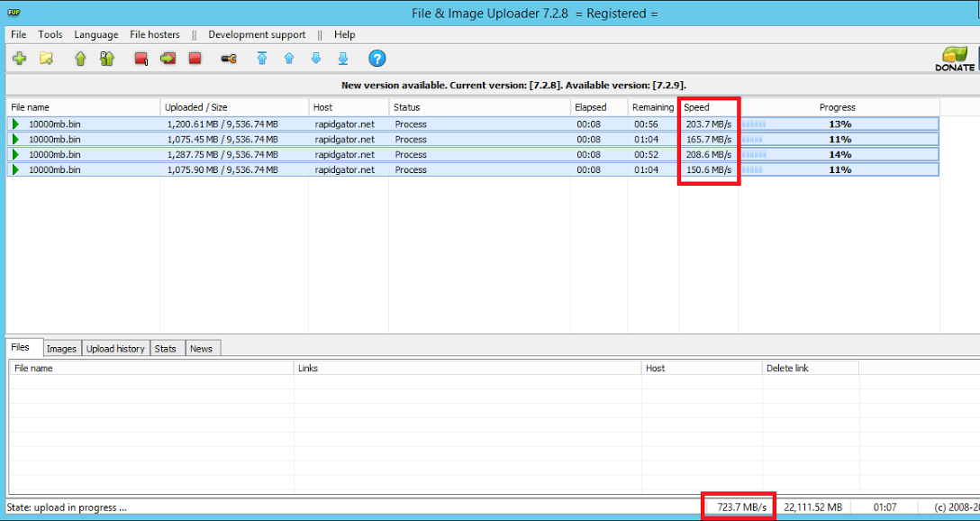
Task: Click the blue move up arrow
Action: (289, 59)
